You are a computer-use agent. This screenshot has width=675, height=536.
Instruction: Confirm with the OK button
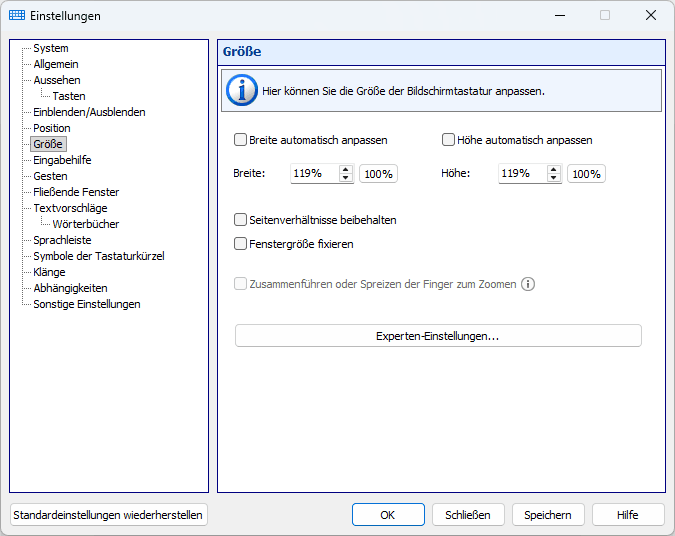click(x=388, y=515)
